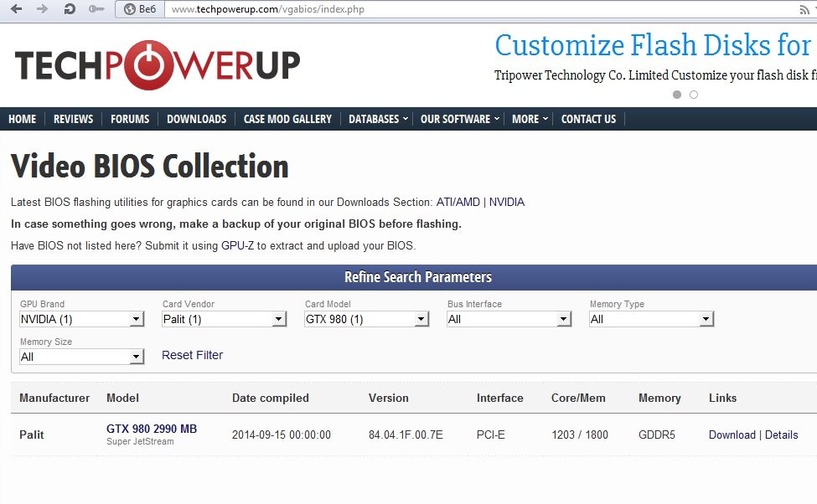Image resolution: width=817 pixels, height=504 pixels.
Task: Open the Card Vendor dropdown showing Palit (1)
Action: (x=224, y=319)
